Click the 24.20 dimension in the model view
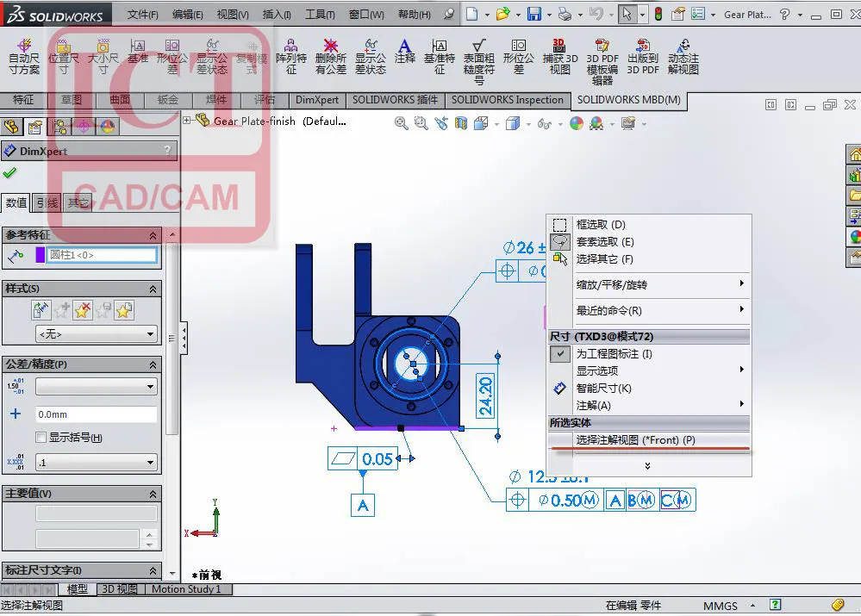 tap(486, 395)
